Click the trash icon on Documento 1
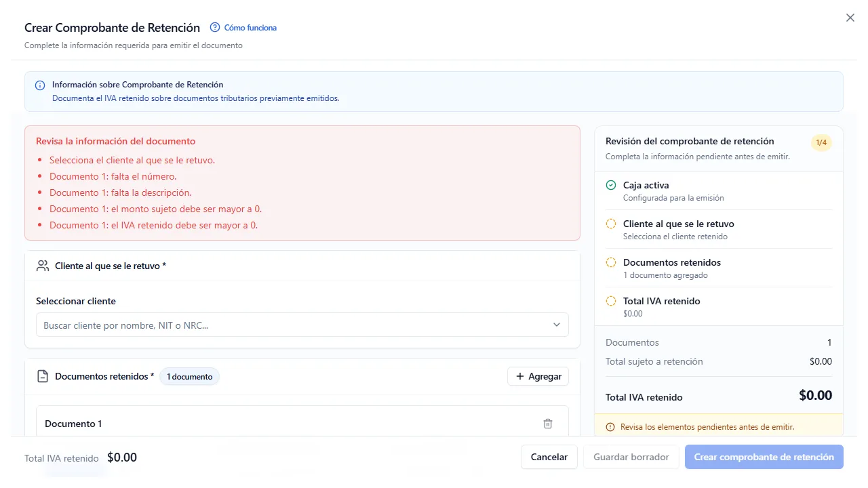Screen dimensions: 868x488 pos(548,424)
